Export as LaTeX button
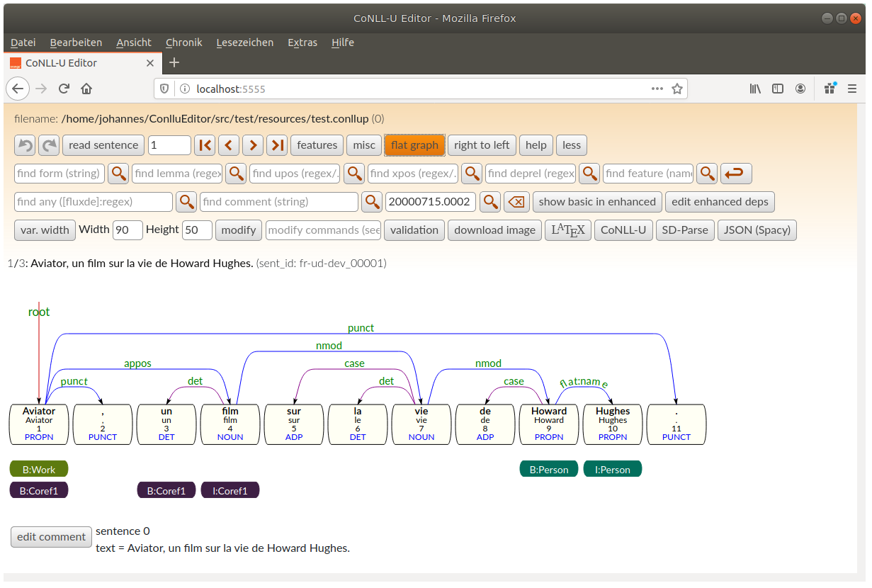 [x=568, y=230]
